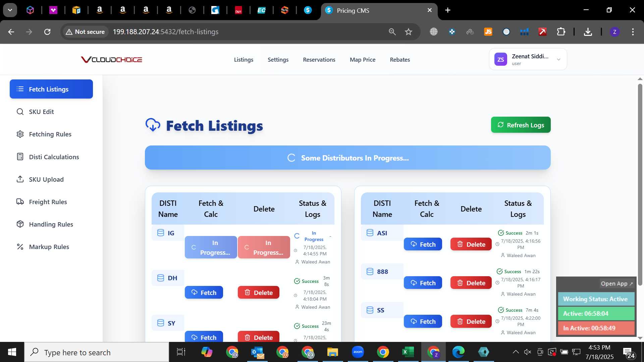The width and height of the screenshot is (644, 362).
Task: Open the Chrome profile Z avatar
Action: 614,32
